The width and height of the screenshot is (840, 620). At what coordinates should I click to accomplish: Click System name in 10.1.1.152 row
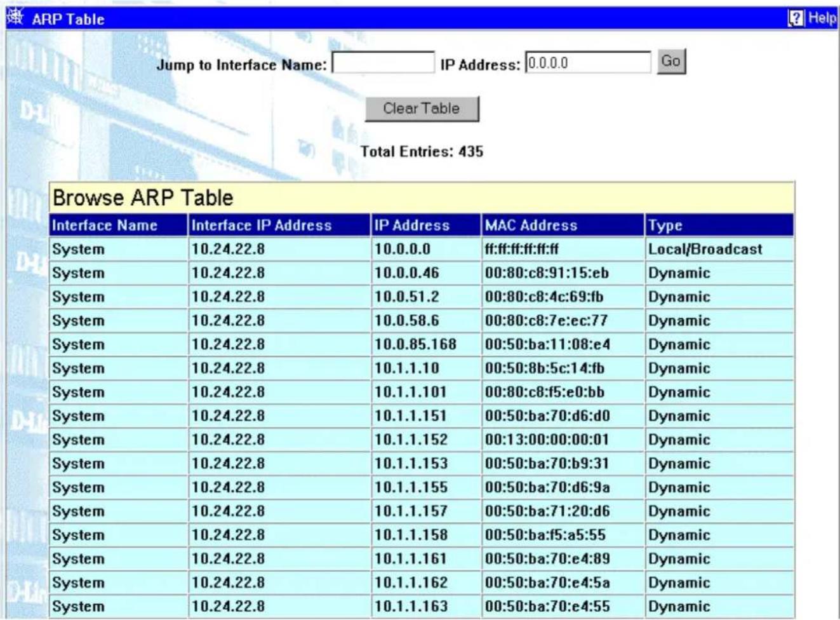pyautogui.click(x=78, y=440)
